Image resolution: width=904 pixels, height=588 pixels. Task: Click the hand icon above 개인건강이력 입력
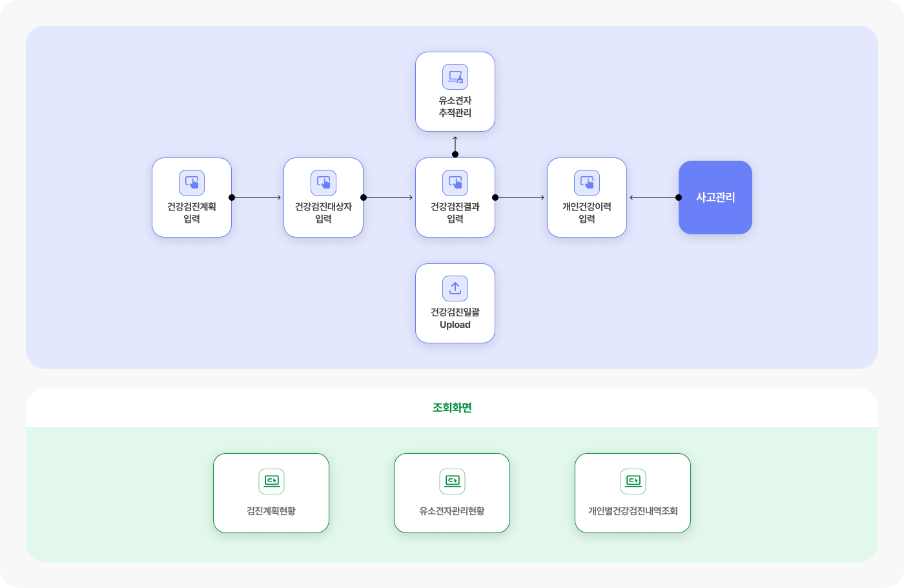point(587,183)
